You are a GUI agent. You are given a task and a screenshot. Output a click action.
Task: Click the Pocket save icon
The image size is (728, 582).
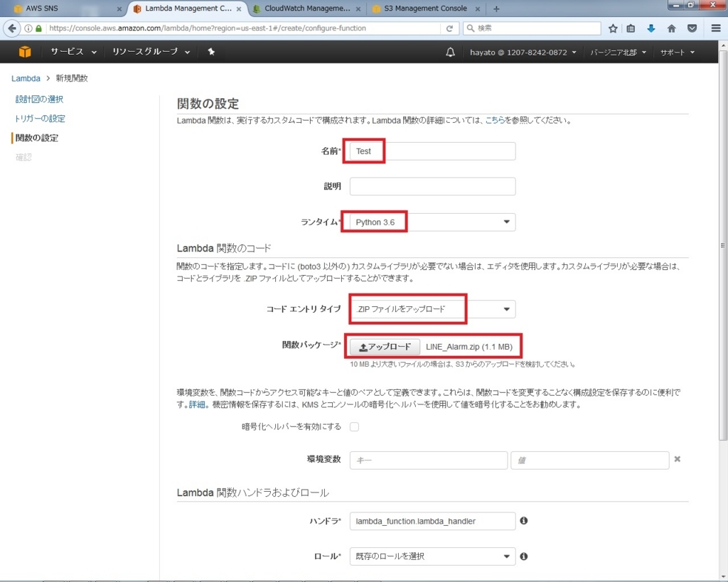pyautogui.click(x=692, y=28)
